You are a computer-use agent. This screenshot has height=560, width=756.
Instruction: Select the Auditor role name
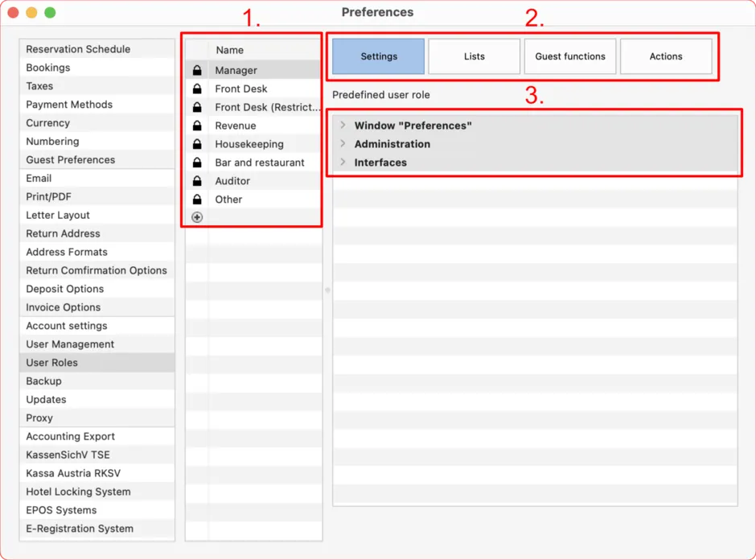(232, 181)
